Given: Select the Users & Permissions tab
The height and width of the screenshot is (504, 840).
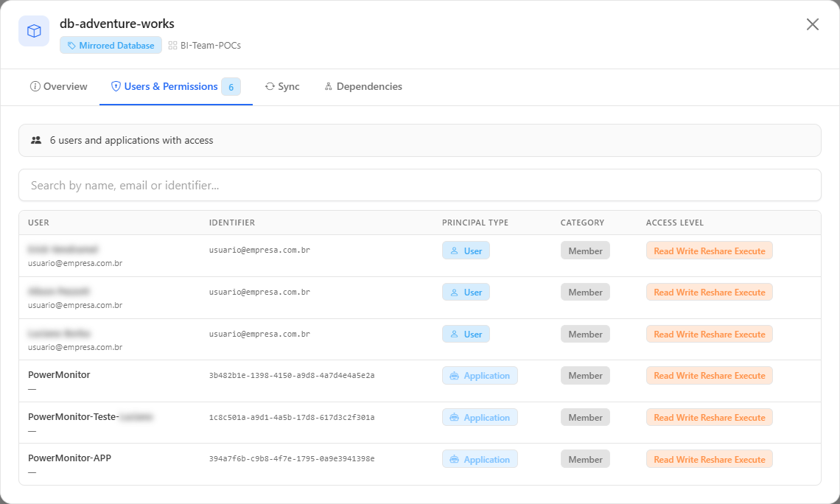Looking at the screenshot, I should click(x=175, y=87).
